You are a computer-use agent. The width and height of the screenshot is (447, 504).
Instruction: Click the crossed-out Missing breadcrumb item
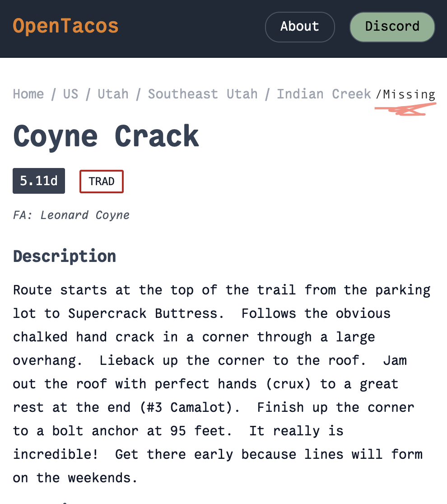click(x=409, y=94)
